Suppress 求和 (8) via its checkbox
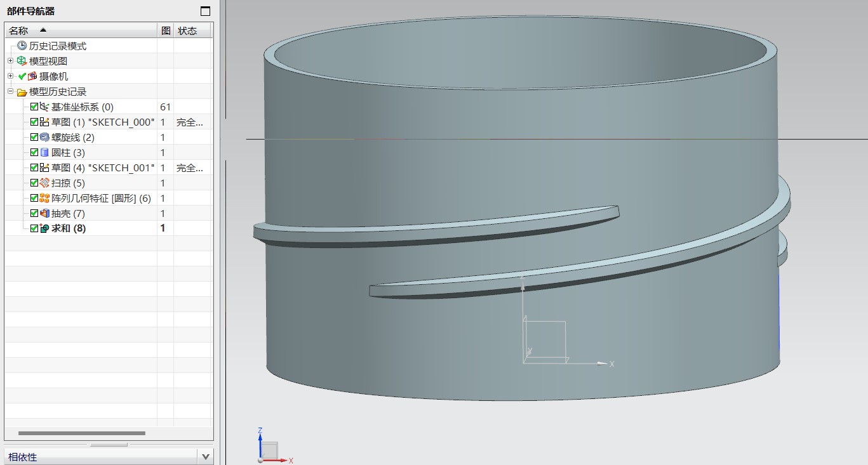The width and height of the screenshot is (868, 465). point(34,228)
